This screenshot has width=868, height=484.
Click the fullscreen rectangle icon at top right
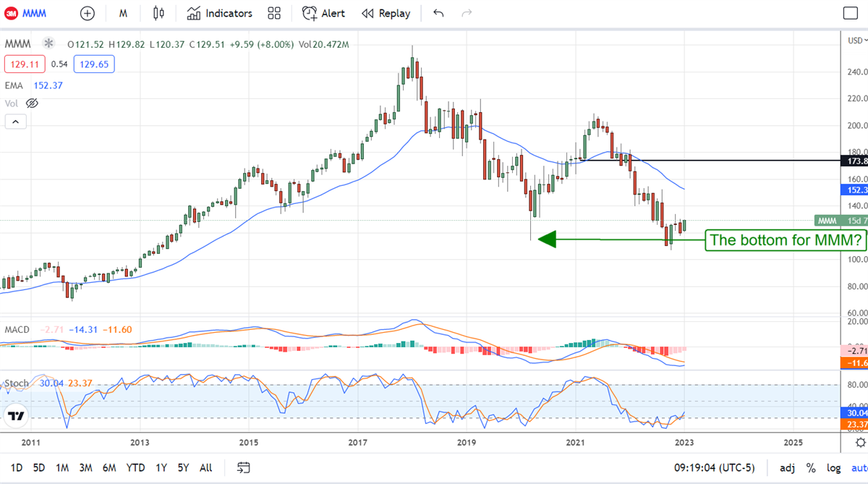point(850,13)
